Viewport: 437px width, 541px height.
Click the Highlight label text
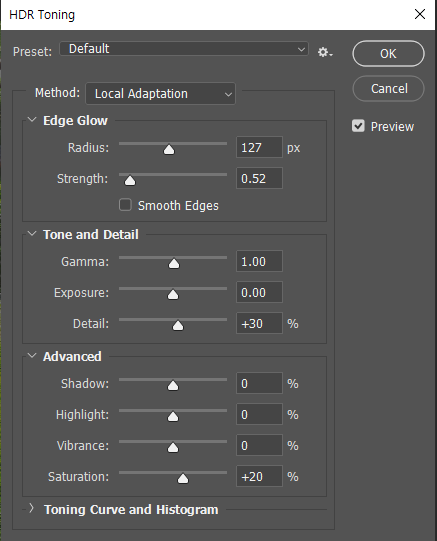tap(82, 415)
